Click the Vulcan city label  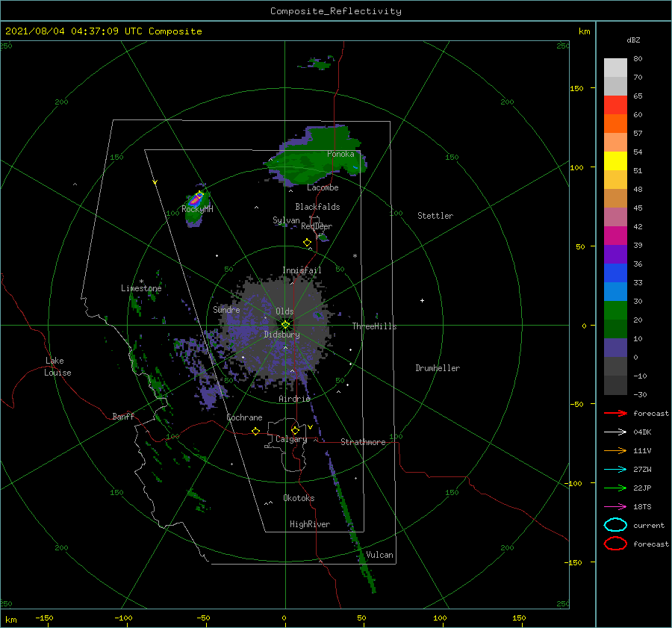click(x=379, y=555)
